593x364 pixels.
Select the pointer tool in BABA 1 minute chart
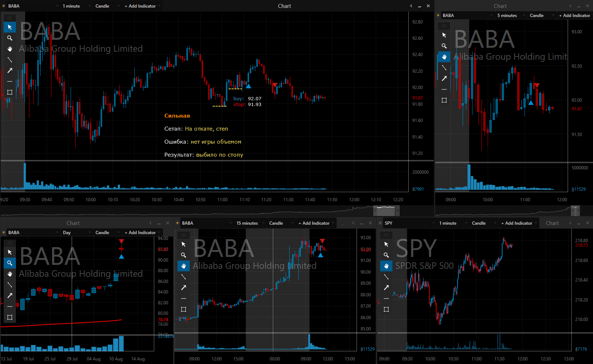10,27
